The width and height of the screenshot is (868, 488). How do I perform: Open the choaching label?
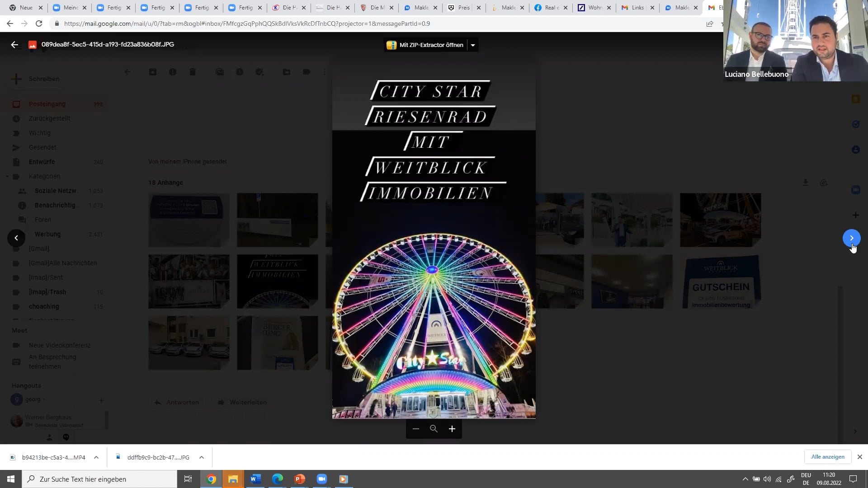54,306
